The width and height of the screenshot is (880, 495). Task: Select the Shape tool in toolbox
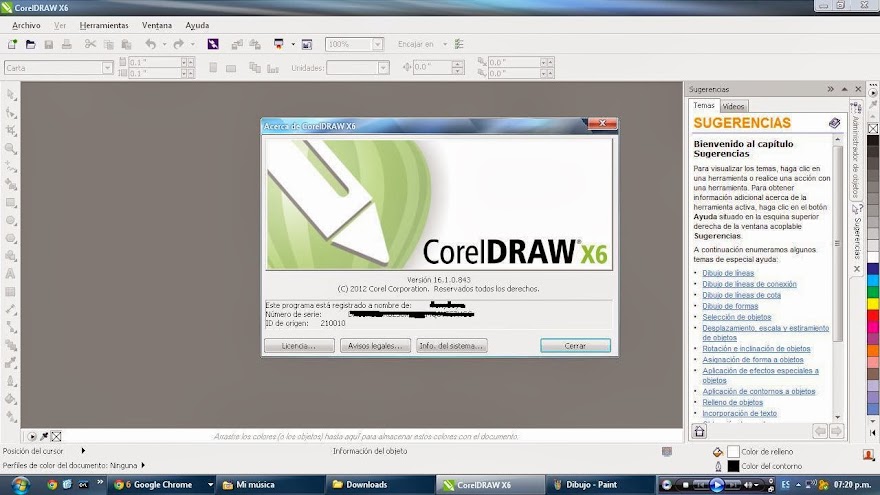pos(11,113)
